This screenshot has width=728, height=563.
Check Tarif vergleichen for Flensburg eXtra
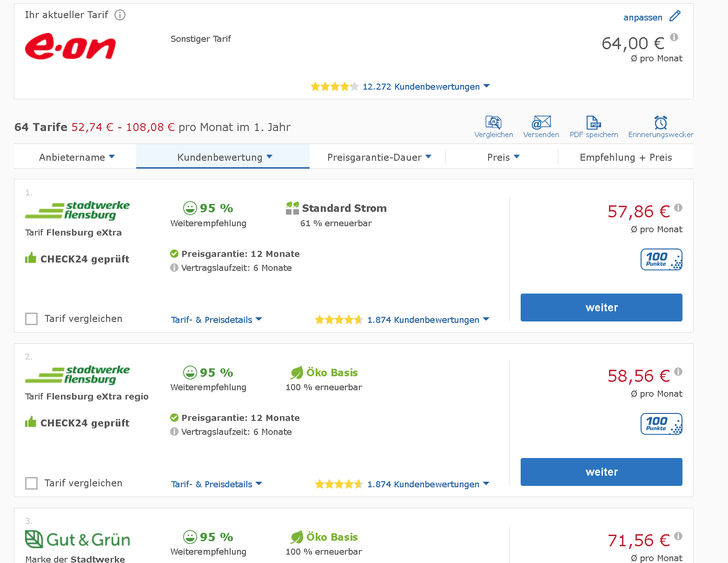click(31, 319)
